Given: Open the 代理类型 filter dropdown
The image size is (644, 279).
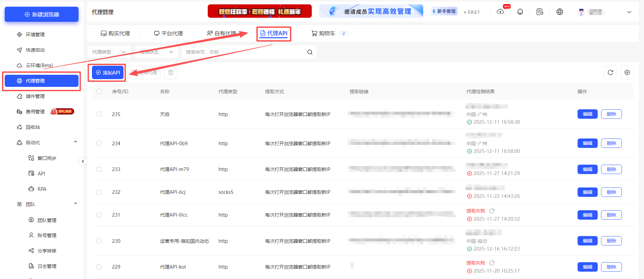Looking at the screenshot, I should pyautogui.click(x=109, y=52).
